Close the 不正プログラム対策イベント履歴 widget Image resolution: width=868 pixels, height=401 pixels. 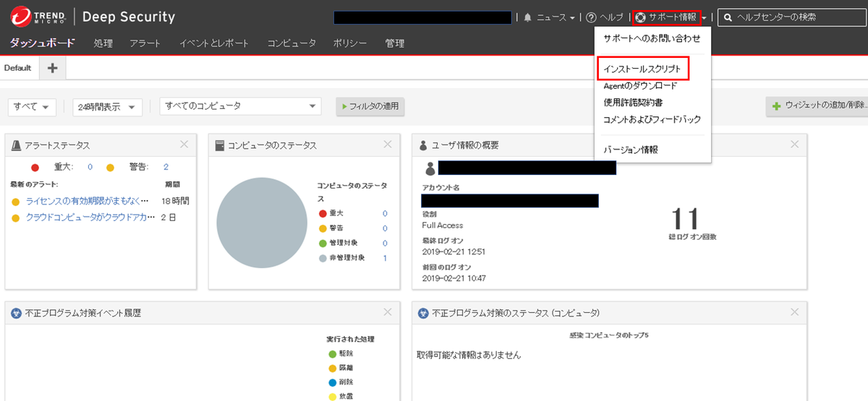tap(388, 312)
